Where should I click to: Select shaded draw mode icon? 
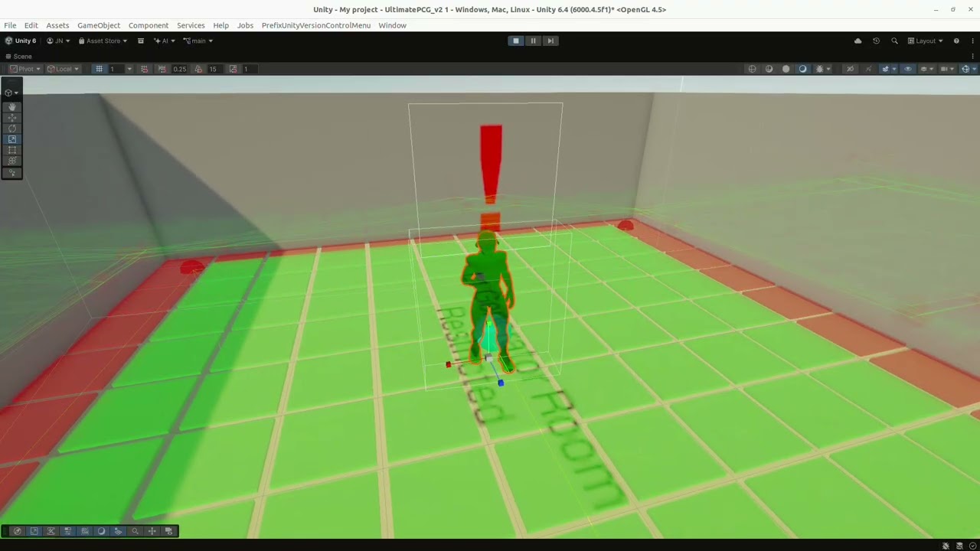[x=802, y=69]
